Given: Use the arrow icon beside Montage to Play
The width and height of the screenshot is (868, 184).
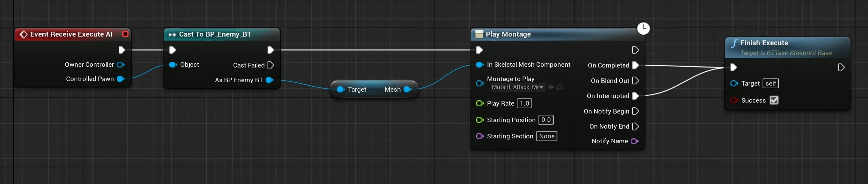Looking at the screenshot, I should (551, 87).
